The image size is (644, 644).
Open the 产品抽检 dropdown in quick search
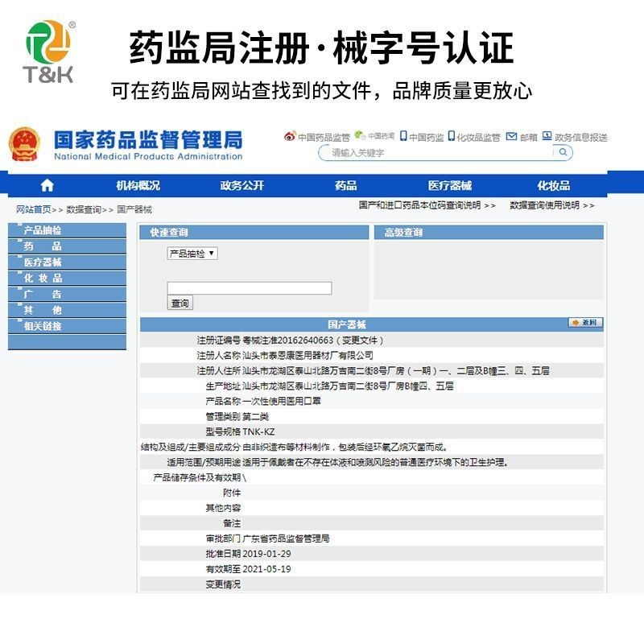(x=192, y=254)
